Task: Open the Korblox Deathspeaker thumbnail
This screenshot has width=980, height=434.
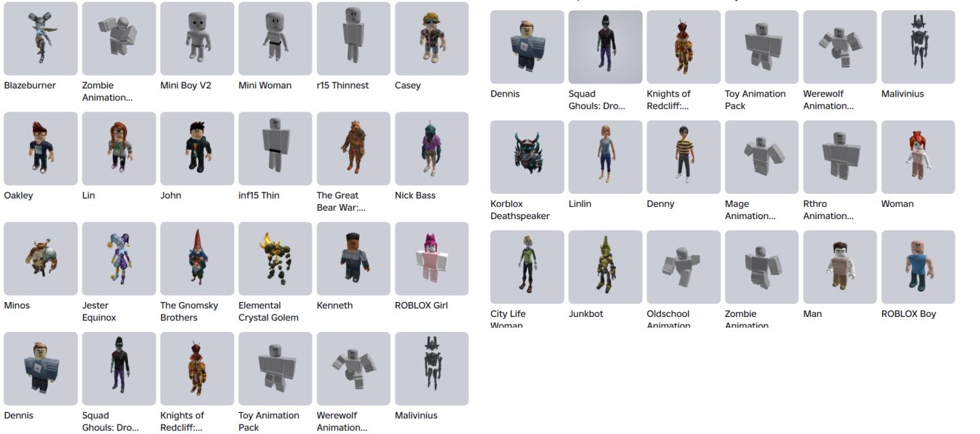Action: [x=527, y=157]
